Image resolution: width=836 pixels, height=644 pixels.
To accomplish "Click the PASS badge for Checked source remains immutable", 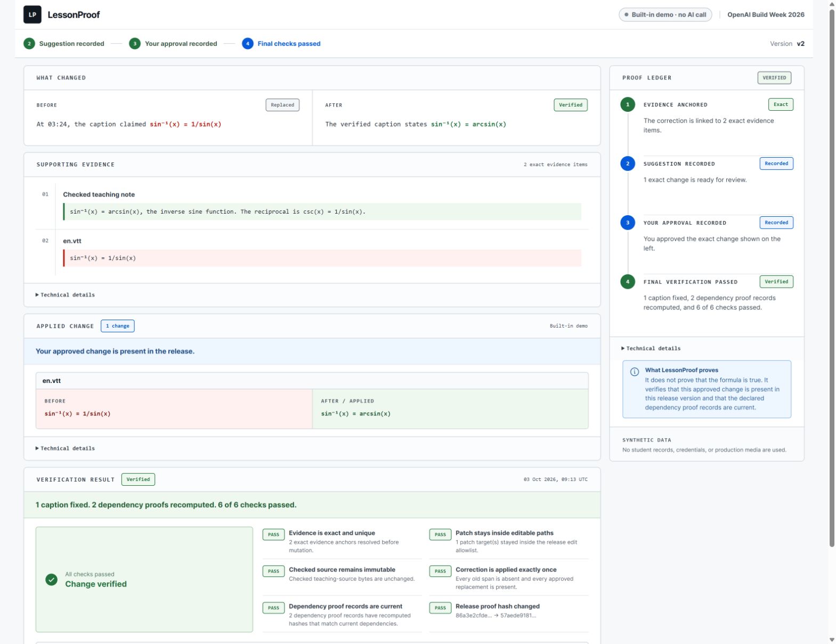I will tap(273, 572).
